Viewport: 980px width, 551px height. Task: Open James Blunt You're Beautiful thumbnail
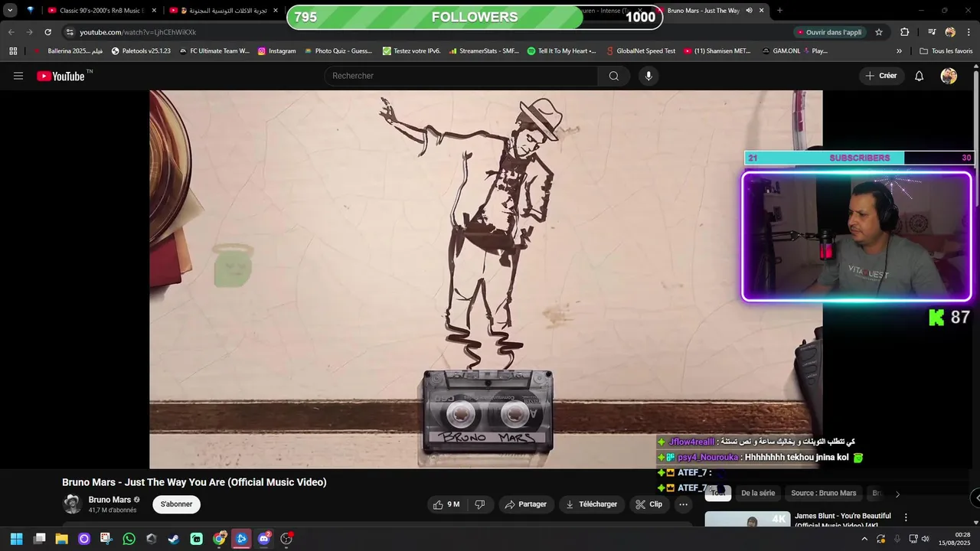coord(747,520)
